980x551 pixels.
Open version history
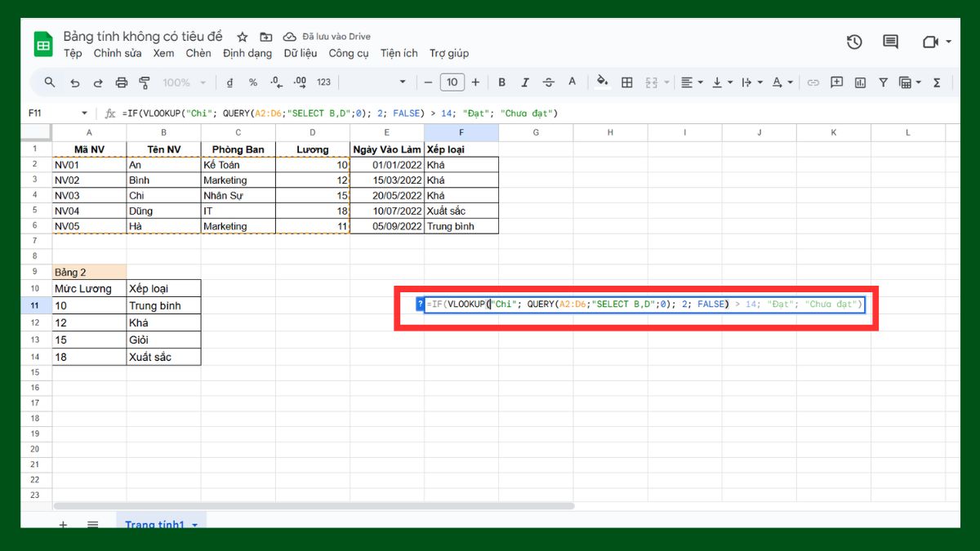point(854,42)
